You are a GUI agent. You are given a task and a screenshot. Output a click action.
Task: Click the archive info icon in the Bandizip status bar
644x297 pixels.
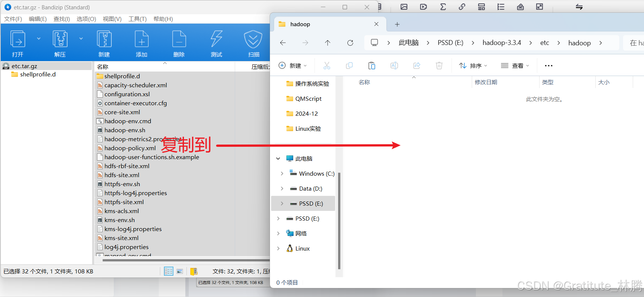[x=194, y=271]
